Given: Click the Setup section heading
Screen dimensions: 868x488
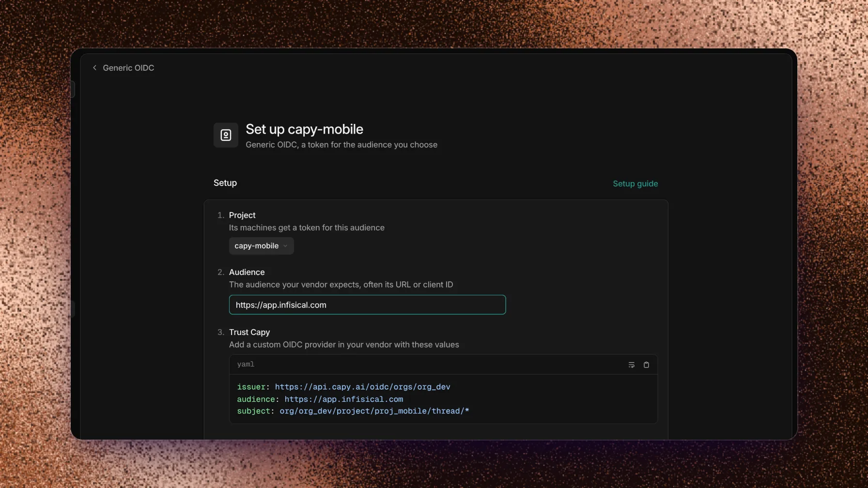Looking at the screenshot, I should [x=225, y=183].
